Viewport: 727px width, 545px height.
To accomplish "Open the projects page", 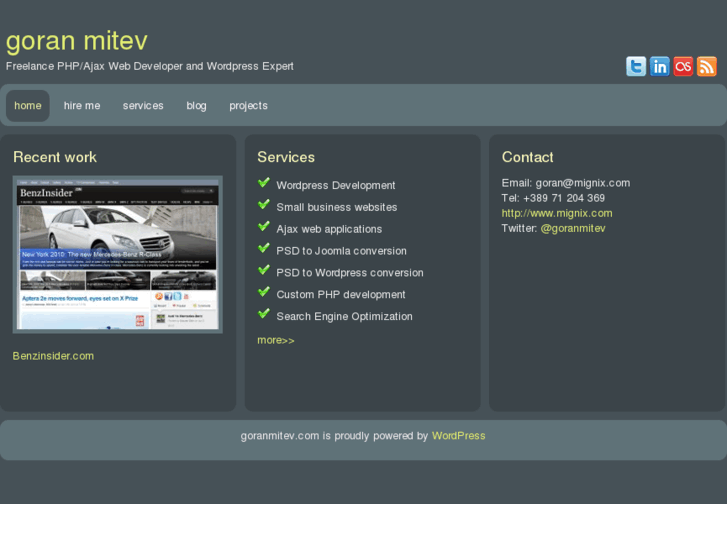I will [249, 106].
